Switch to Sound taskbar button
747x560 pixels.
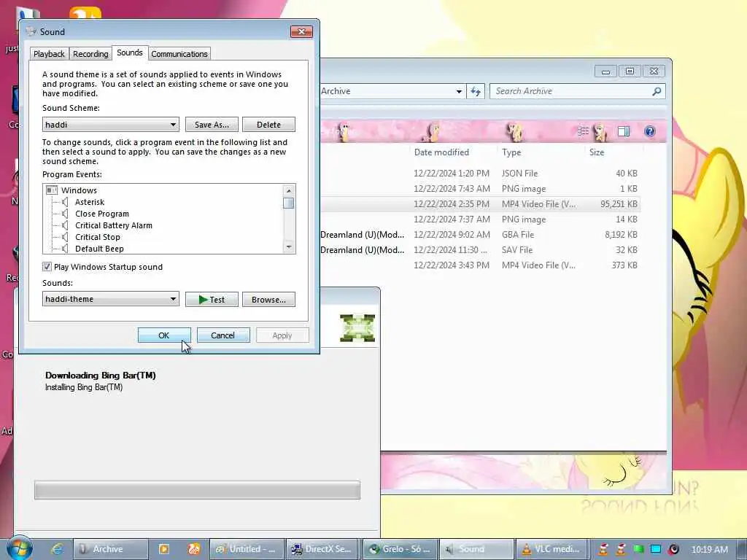tap(476, 549)
